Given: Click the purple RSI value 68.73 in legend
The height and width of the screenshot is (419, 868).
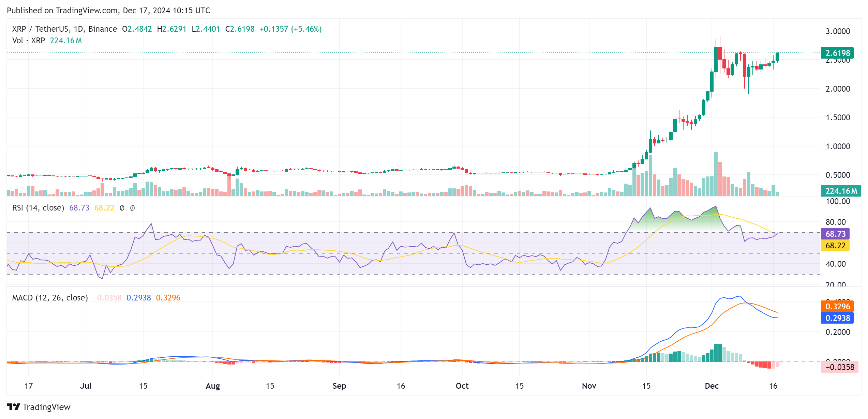Looking at the screenshot, I should pyautogui.click(x=79, y=208).
